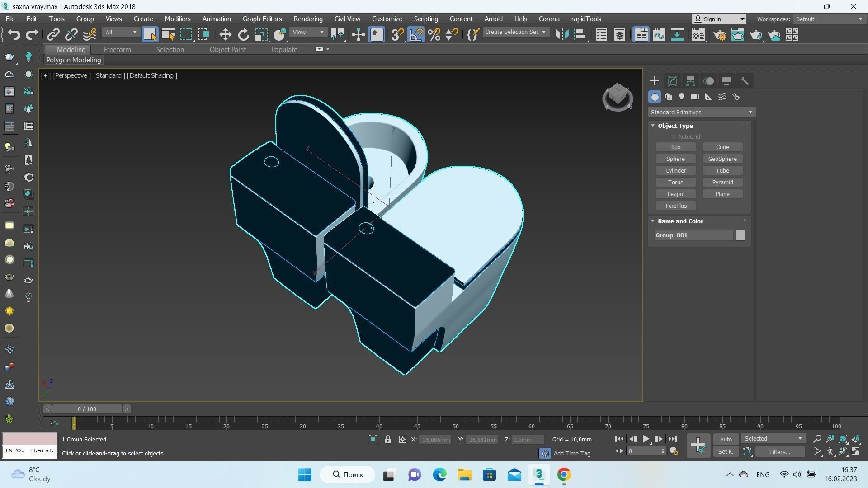Switch to the Freeform ribbon tab
The image size is (868, 488).
click(117, 50)
